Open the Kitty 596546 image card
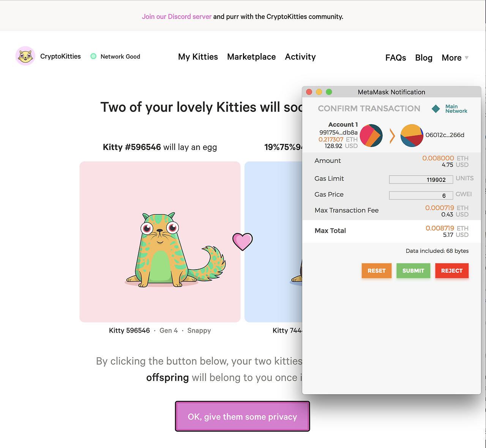Screen dimensions: 486x448 (x=160, y=242)
